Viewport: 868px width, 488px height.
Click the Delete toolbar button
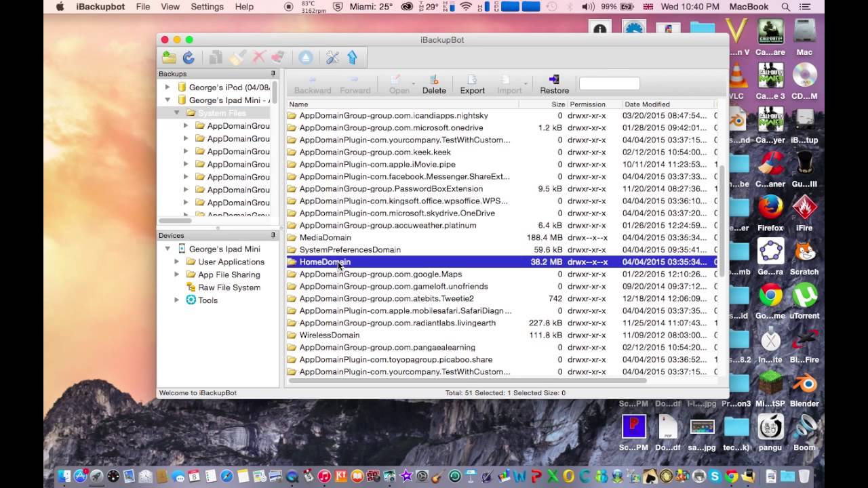[434, 85]
